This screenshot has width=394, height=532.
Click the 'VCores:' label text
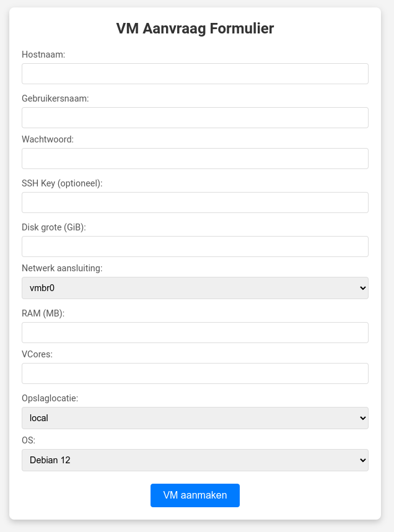tap(37, 354)
